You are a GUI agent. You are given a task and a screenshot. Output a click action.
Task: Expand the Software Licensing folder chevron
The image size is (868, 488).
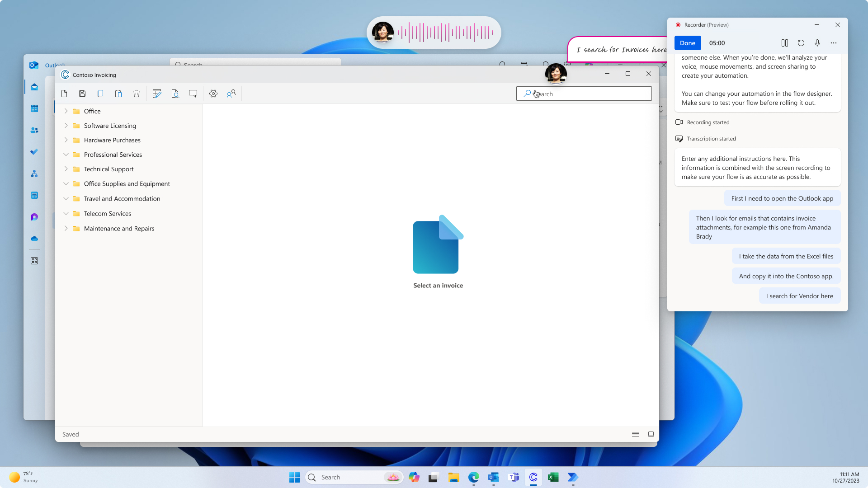pyautogui.click(x=66, y=125)
